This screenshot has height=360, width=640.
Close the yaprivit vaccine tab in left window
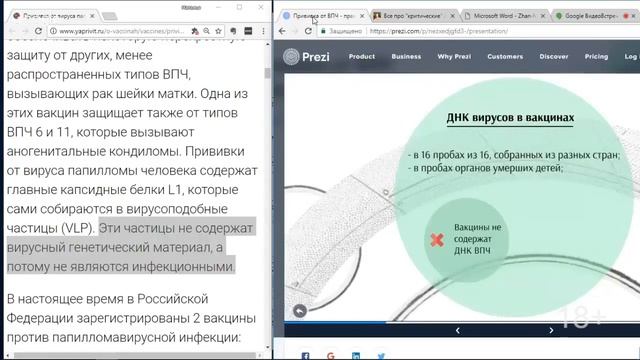pos(92,16)
